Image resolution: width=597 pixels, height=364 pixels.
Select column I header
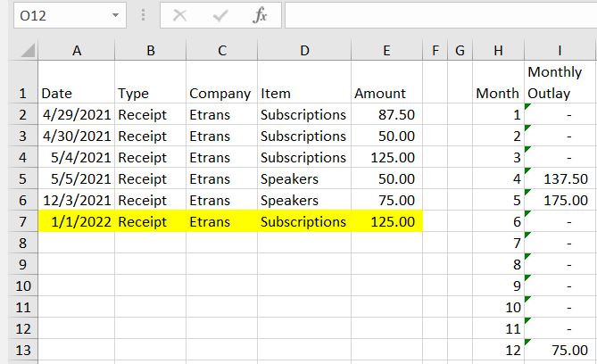[x=560, y=52]
